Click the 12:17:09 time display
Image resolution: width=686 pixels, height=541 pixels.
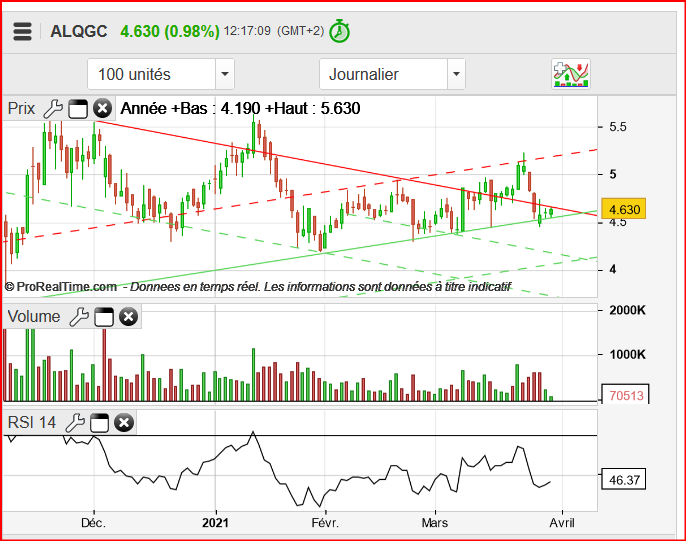click(247, 31)
